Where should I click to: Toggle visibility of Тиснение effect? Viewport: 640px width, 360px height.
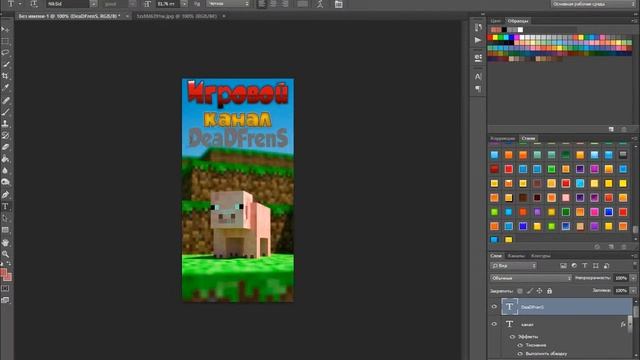pos(520,345)
